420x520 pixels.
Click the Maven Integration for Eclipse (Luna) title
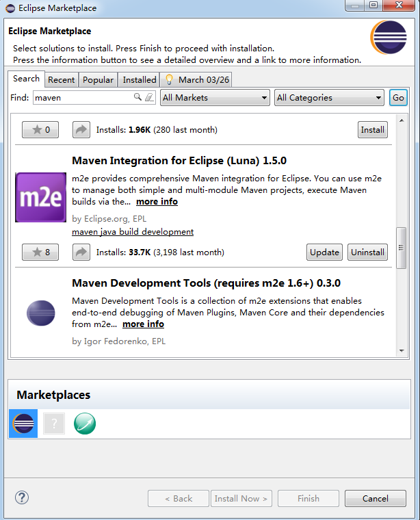click(179, 161)
